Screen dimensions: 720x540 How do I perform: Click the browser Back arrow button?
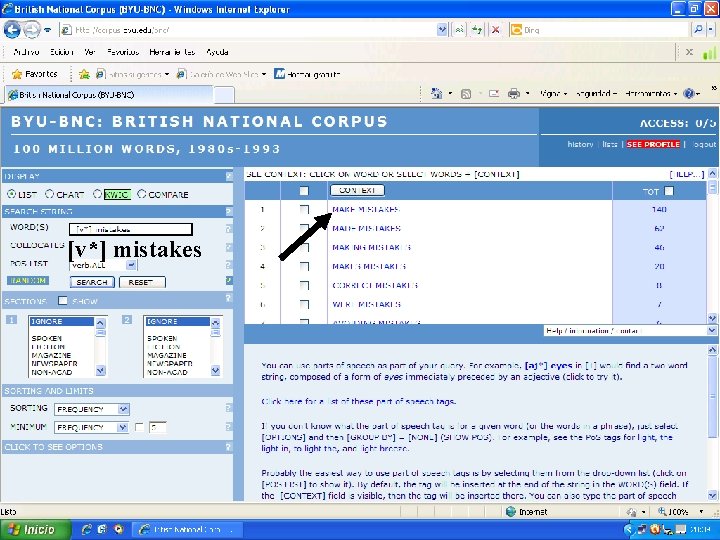(x=12, y=30)
